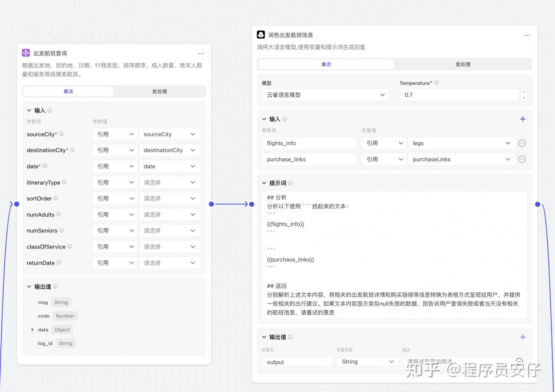
Task: Click the info icon beside itineraryType
Action: pyautogui.click(x=64, y=182)
